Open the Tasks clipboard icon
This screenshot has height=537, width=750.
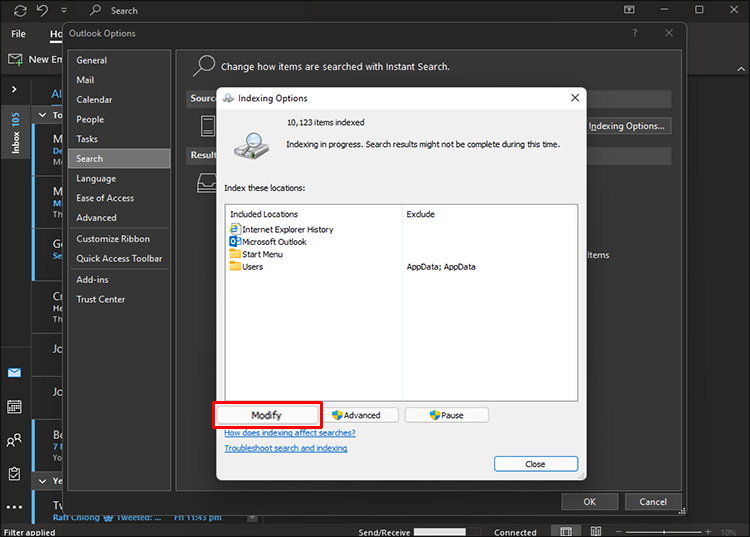14,473
